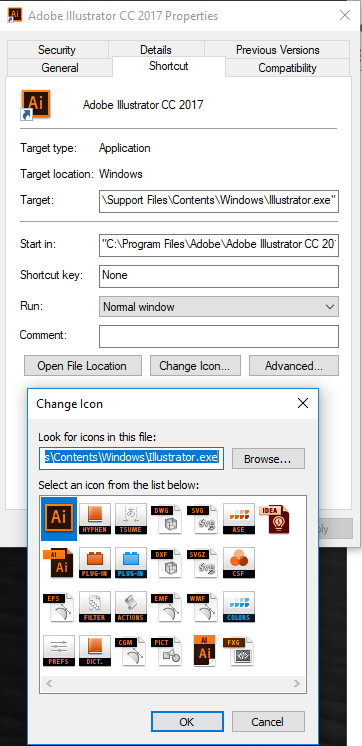Choose the orange PLUG-IN icon

(95, 562)
